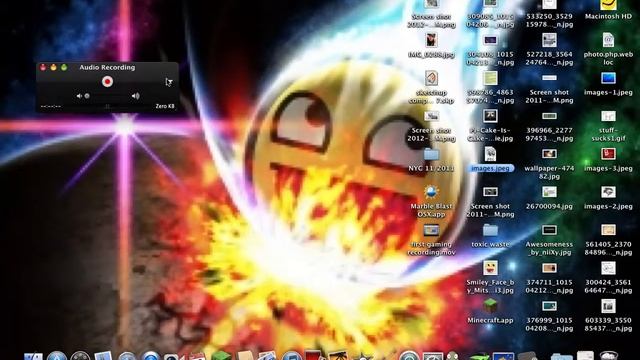
Task: Select the toxic waste folder
Action: (x=490, y=230)
